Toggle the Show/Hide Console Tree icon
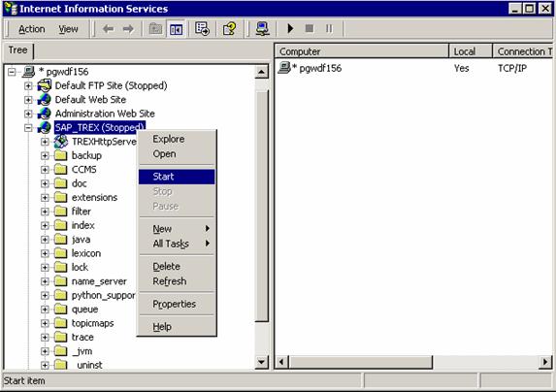Screen dimensions: 556x392 tap(177, 29)
